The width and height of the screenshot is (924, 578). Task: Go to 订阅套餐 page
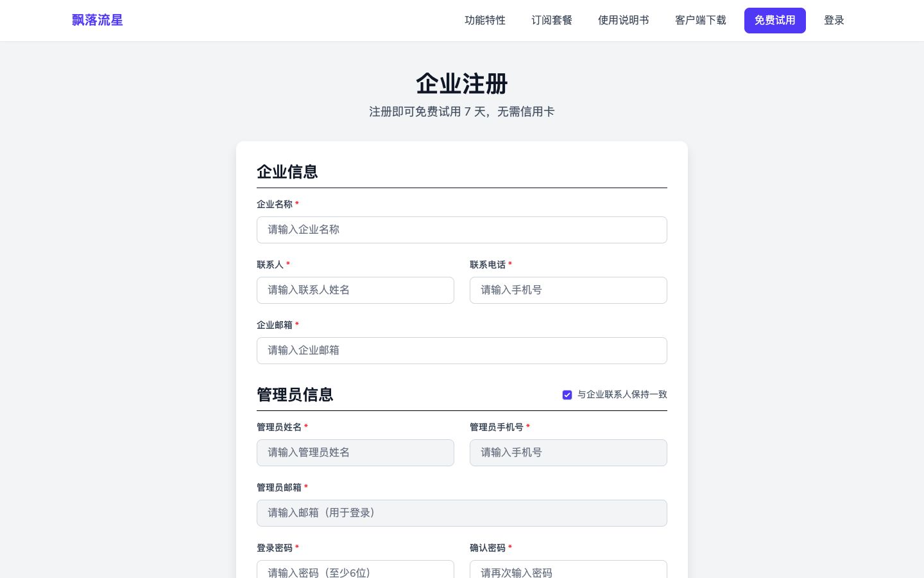pyautogui.click(x=552, y=21)
